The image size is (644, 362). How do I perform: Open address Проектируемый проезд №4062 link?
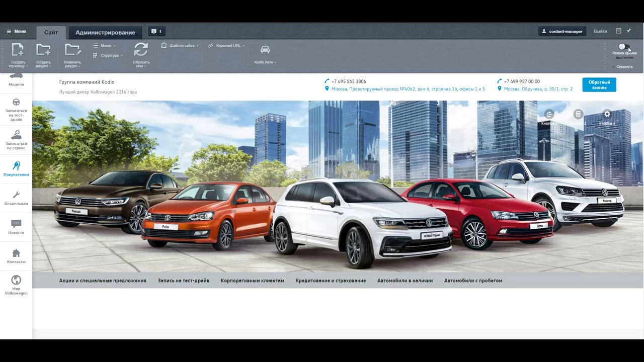pyautogui.click(x=408, y=89)
